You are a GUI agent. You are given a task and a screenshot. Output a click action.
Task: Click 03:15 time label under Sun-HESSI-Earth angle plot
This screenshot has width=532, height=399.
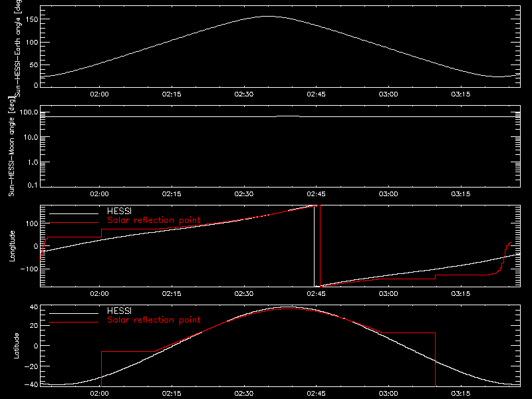(x=461, y=94)
